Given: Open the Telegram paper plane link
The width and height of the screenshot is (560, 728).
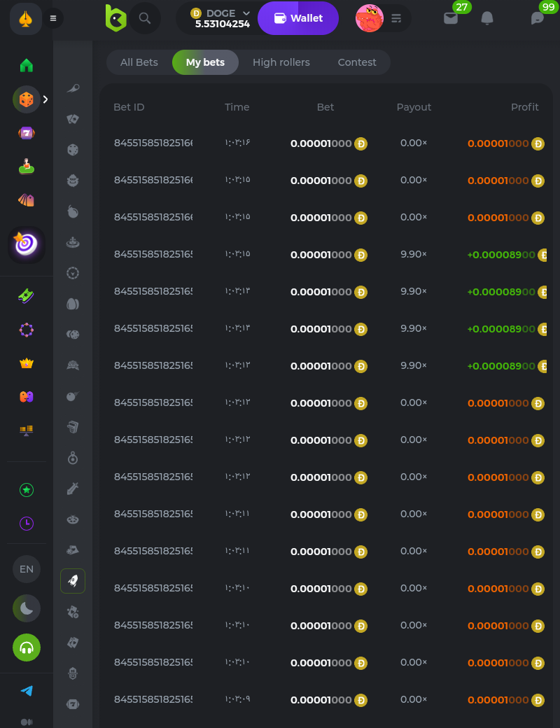Looking at the screenshot, I should (x=27, y=691).
